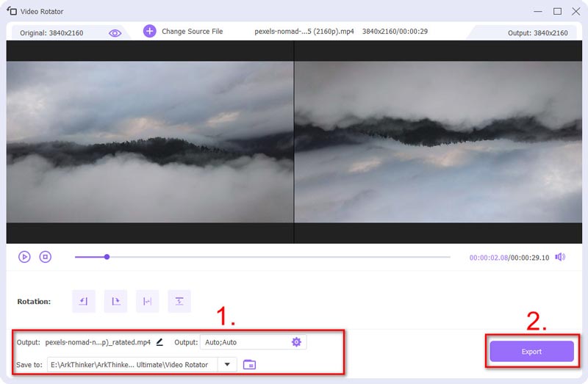Open output settings gear icon
The image size is (588, 384).
296,342
